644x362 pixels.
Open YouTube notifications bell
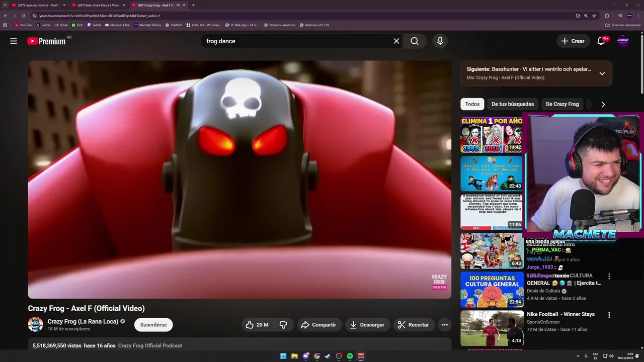[x=601, y=41]
